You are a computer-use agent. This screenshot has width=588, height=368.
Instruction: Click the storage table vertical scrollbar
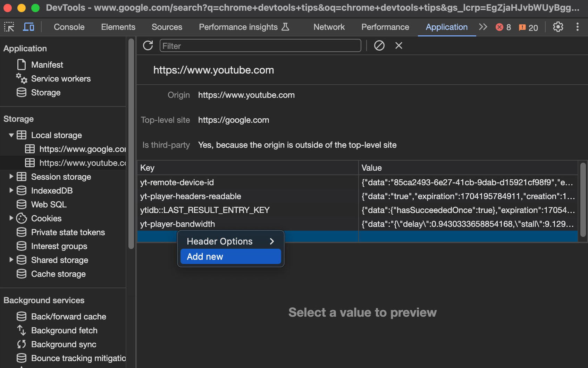[x=583, y=200]
